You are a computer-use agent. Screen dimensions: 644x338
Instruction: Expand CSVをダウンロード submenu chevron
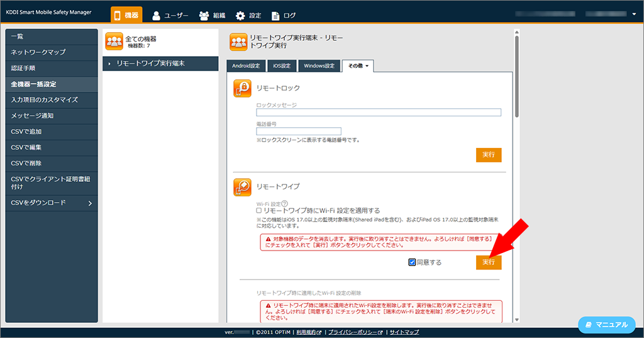point(90,203)
